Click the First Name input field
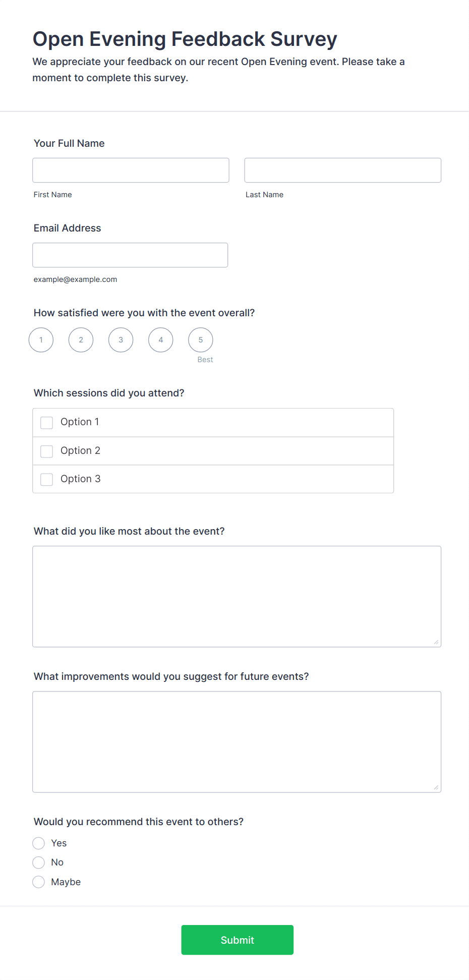 [131, 170]
